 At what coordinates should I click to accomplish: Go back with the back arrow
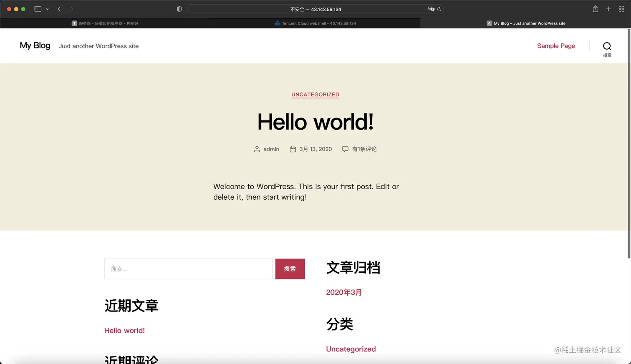[x=59, y=9]
